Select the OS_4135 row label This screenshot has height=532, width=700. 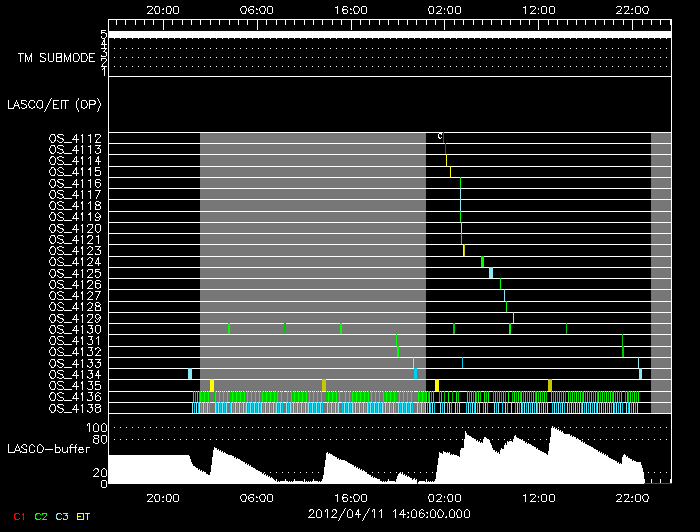pos(75,385)
